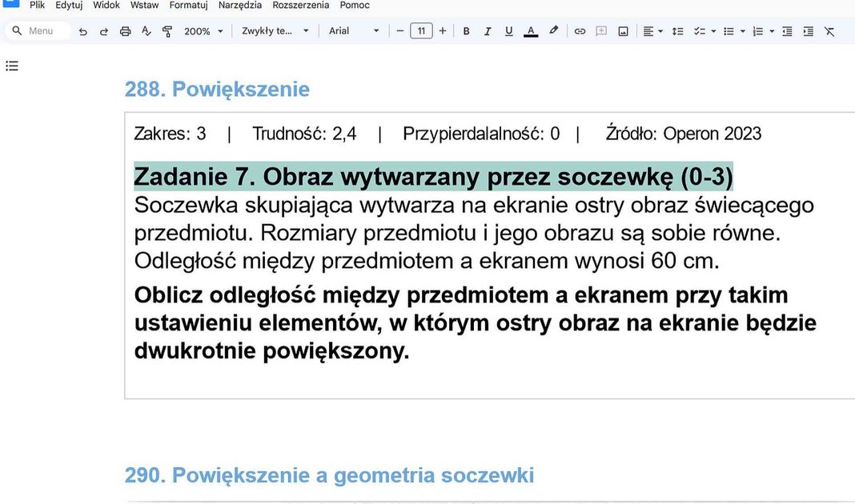Click the spelling check icon
This screenshot has height=504, width=855.
click(146, 30)
